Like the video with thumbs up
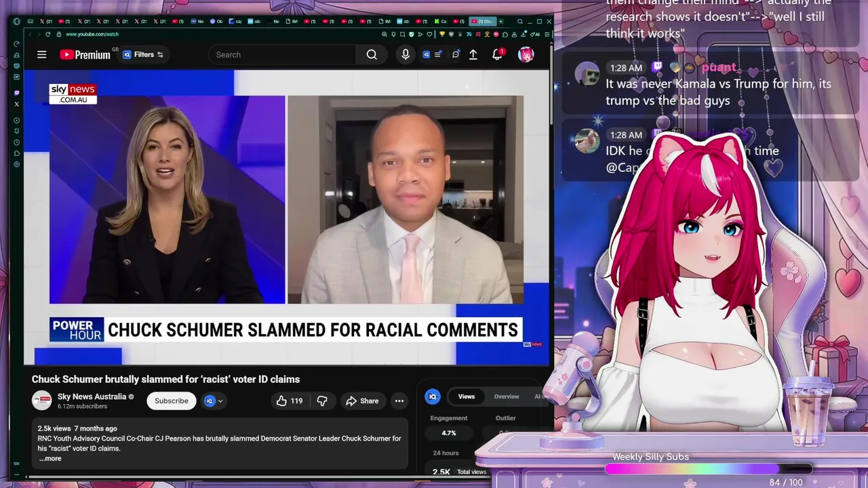Viewport: 868px width, 488px height. 289,401
